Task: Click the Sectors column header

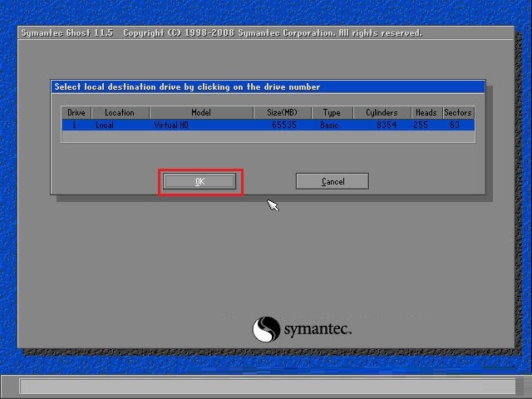Action: [457, 112]
